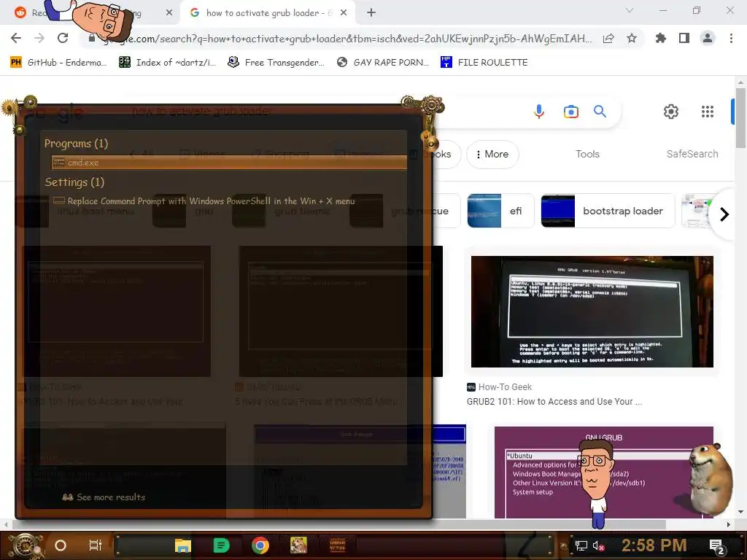
Task: Open the cmd icon on the taskbar
Action: click(x=337, y=545)
